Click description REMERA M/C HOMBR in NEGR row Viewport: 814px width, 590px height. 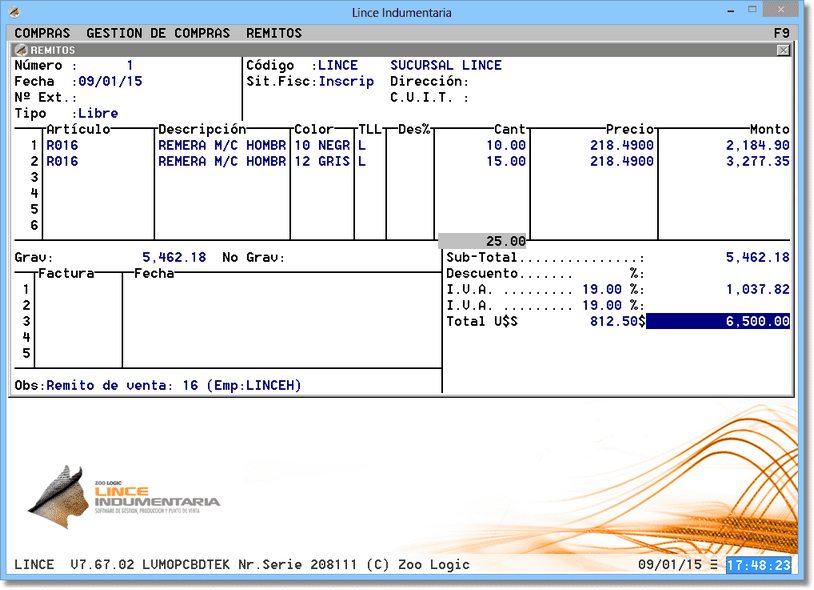(x=222, y=145)
